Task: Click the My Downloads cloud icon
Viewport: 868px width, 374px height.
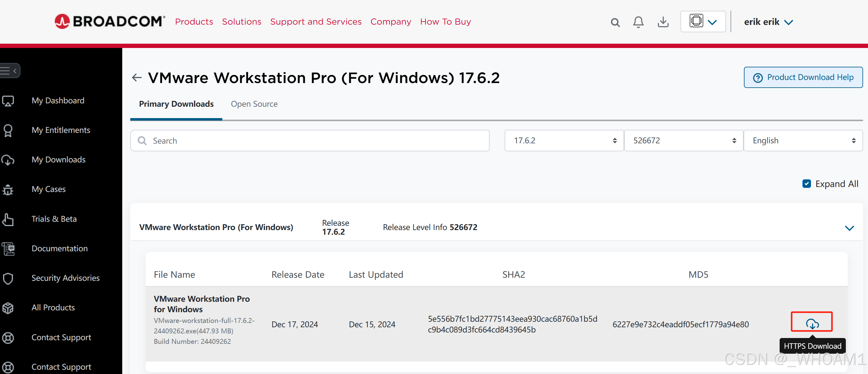Action: coord(8,160)
